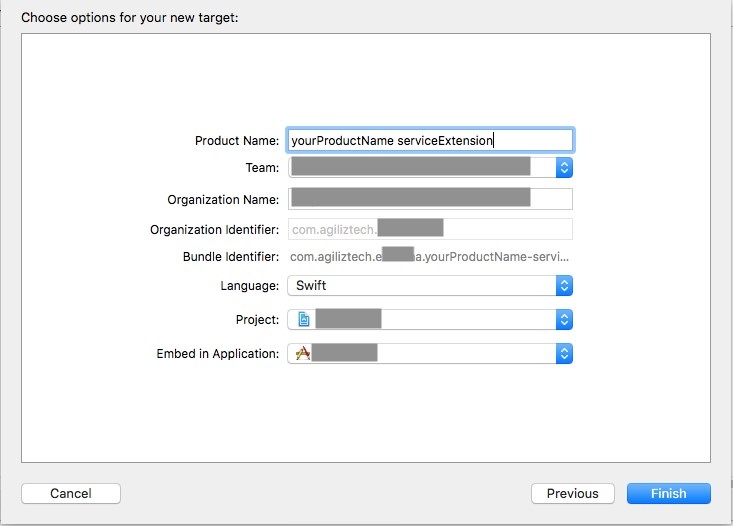The image size is (733, 526).
Task: Click Embed in Application's blue chevron arrows
Action: pyautogui.click(x=564, y=354)
